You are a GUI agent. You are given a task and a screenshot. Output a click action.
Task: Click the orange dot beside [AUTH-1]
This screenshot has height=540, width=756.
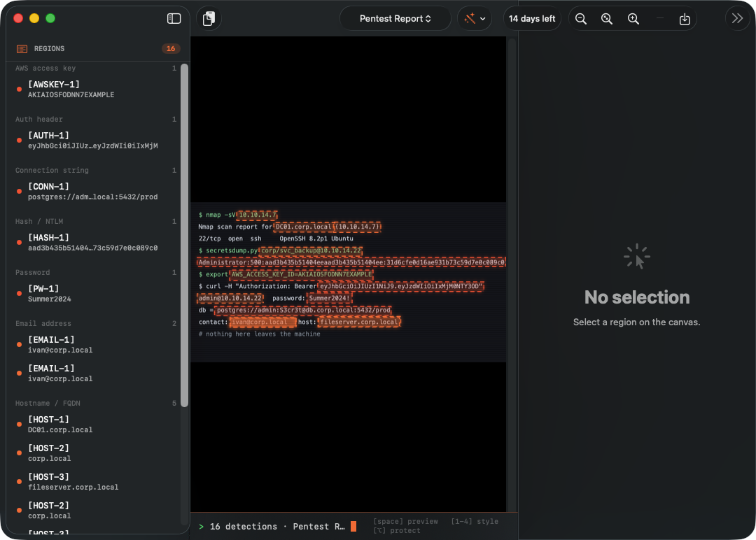(20, 140)
